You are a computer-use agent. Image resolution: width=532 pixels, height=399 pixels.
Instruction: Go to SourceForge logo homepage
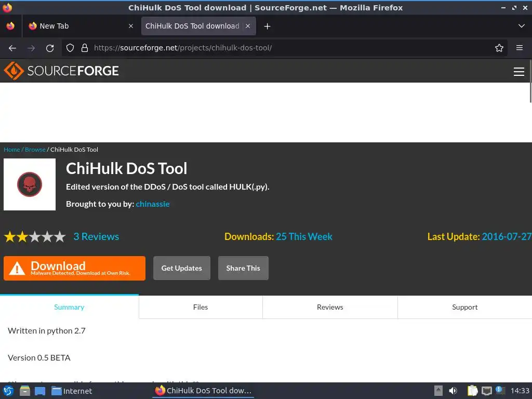tap(61, 71)
